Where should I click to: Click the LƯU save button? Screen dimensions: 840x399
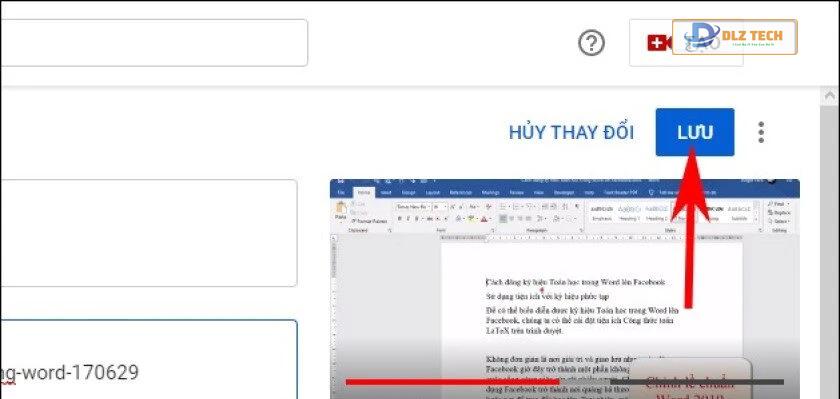(695, 132)
